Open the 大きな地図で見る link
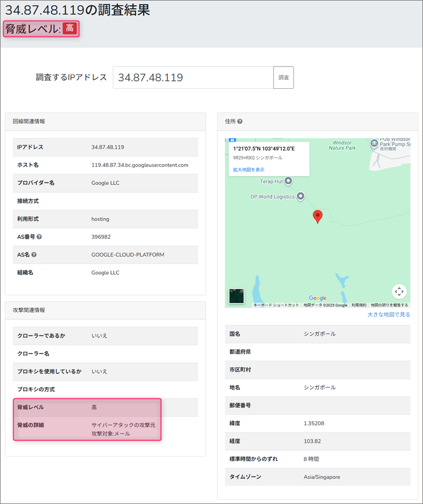423x504 pixels. point(388,314)
